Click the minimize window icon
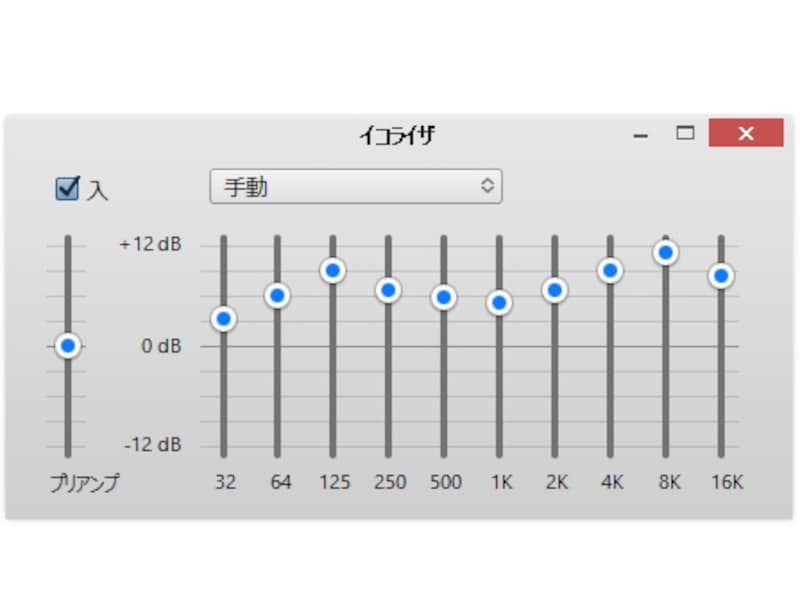 640,133
